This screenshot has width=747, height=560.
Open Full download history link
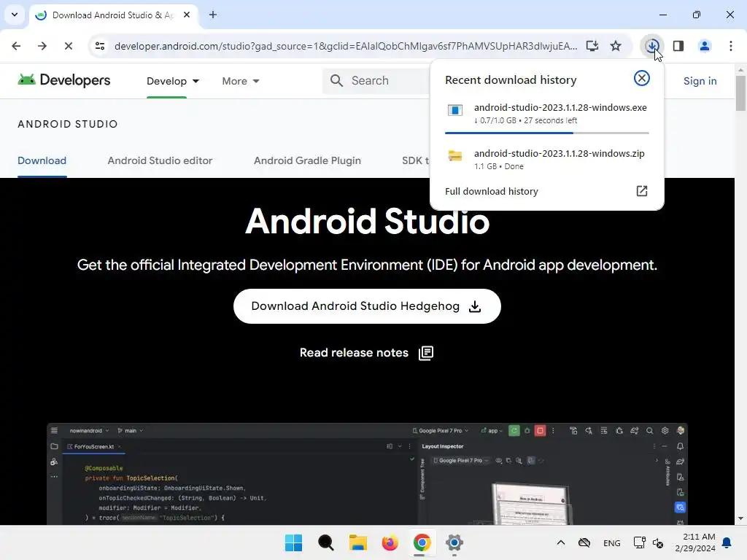pyautogui.click(x=492, y=192)
